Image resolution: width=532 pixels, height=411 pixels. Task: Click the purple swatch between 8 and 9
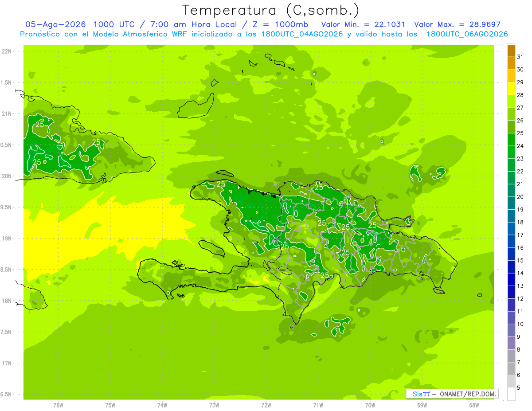point(511,343)
